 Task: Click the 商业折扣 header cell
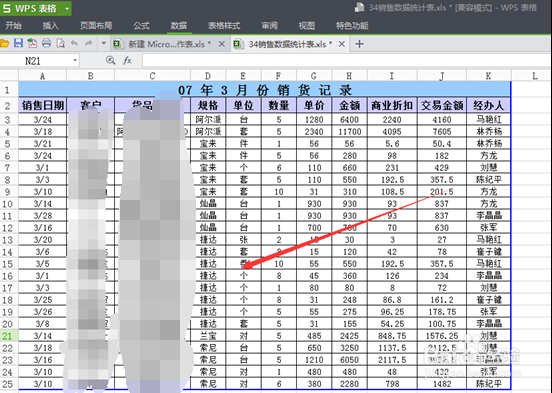coord(392,105)
